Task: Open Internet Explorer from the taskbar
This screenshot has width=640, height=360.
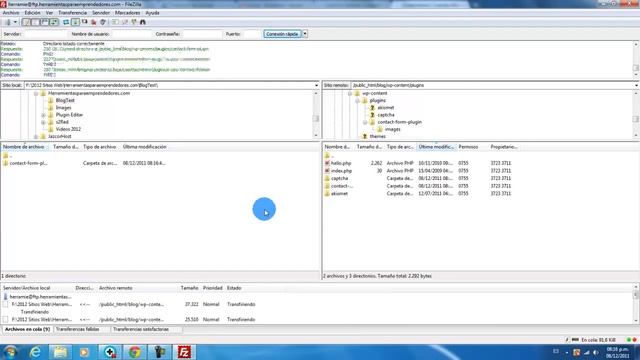Action: 36,352
